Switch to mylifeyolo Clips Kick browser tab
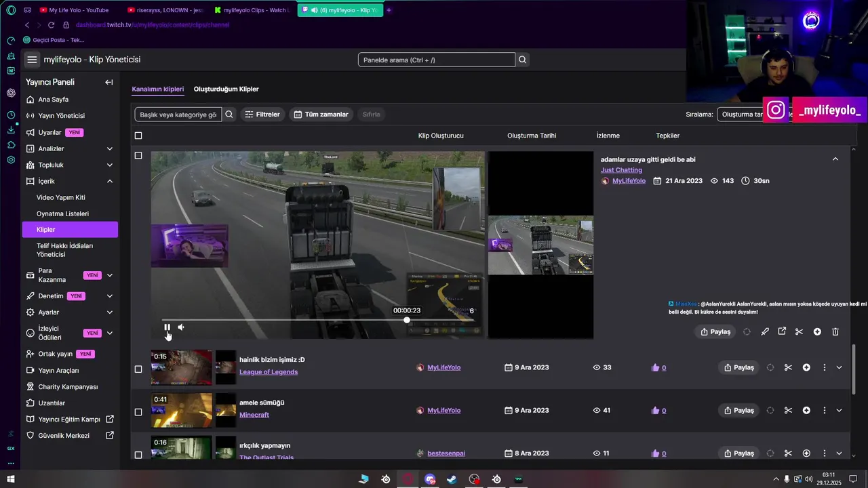The height and width of the screenshot is (488, 868). (x=252, y=10)
